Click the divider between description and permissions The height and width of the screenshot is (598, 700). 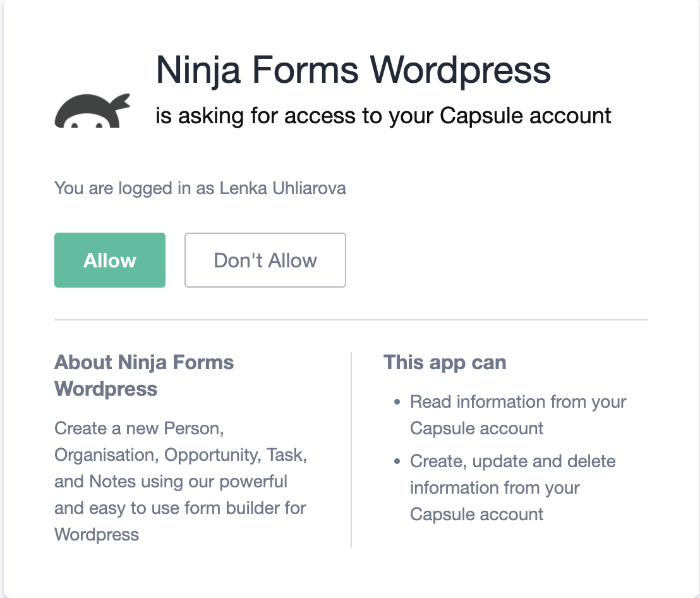point(351,447)
